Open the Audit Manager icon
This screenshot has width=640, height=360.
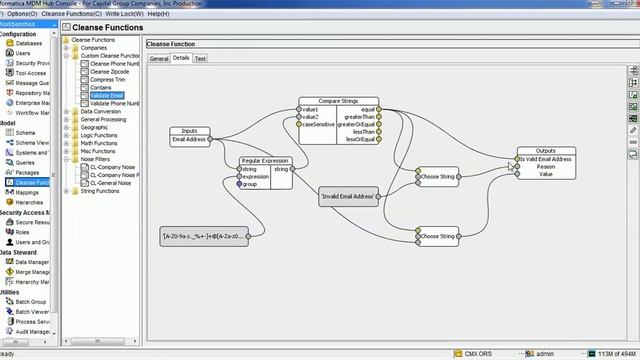click(10, 331)
